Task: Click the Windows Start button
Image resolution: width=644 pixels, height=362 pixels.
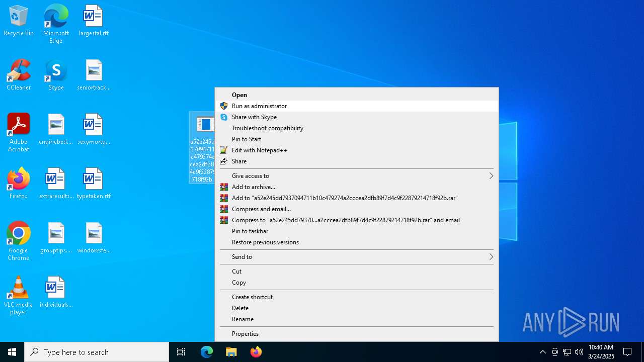Action: click(x=12, y=352)
